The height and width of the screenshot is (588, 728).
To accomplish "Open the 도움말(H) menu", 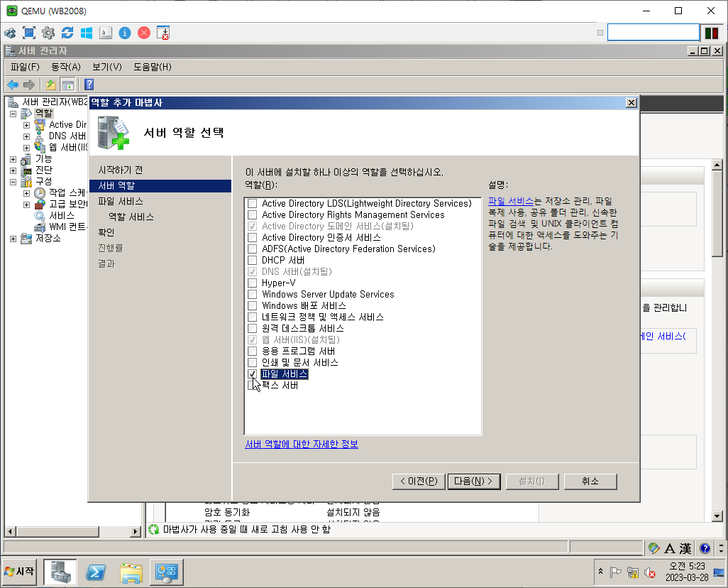I will 153,67.
